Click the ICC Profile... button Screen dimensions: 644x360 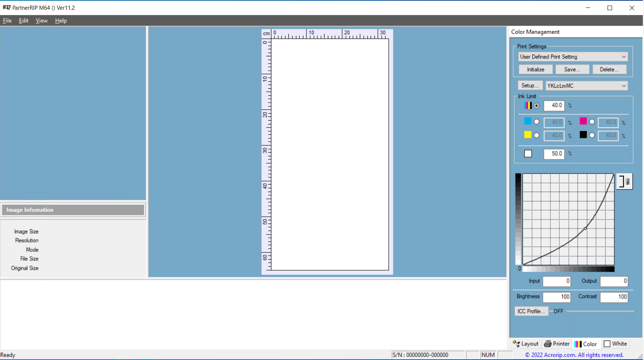[x=531, y=311]
